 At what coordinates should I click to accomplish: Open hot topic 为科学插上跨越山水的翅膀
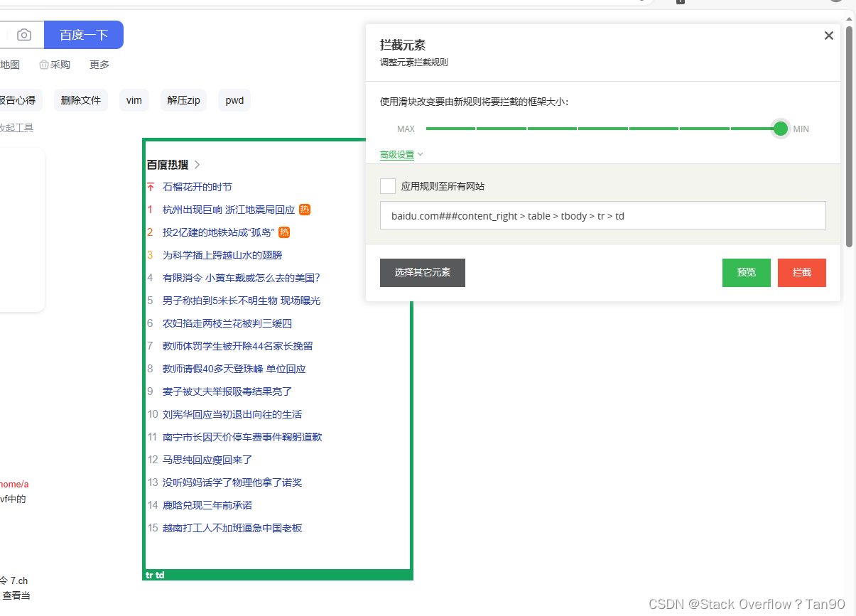coord(222,255)
